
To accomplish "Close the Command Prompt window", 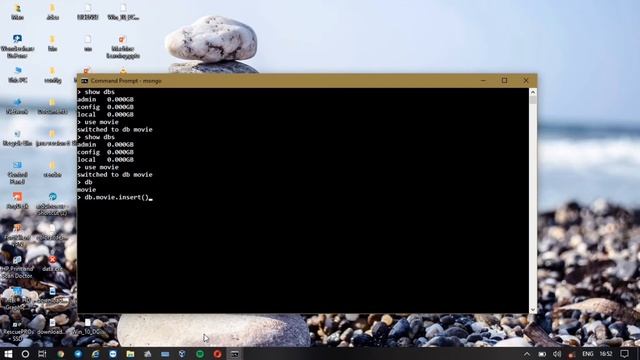I will pyautogui.click(x=526, y=81).
